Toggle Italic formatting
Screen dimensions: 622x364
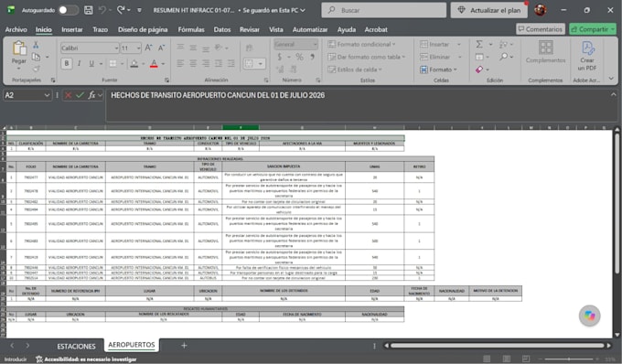tap(79, 63)
